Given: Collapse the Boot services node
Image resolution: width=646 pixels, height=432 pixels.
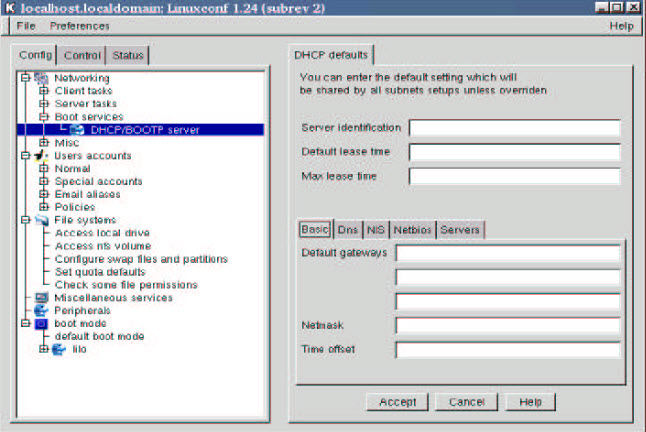Looking at the screenshot, I should click(x=44, y=117).
